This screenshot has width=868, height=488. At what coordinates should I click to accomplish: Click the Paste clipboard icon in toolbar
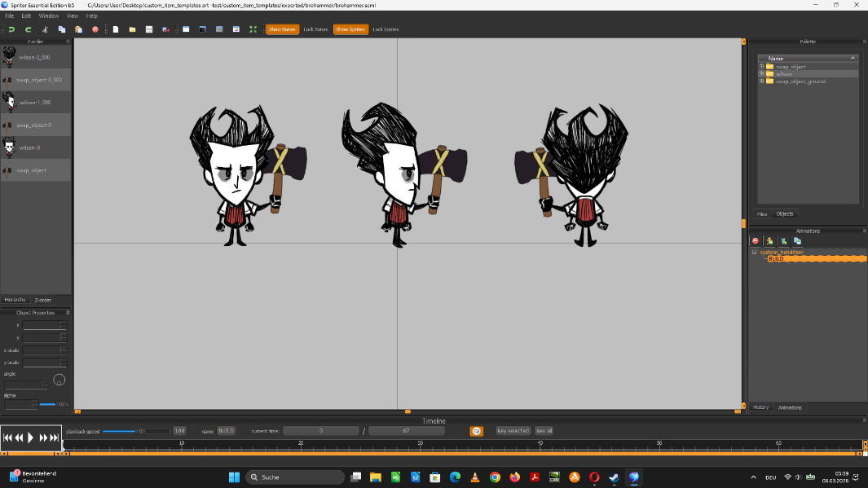click(x=78, y=29)
